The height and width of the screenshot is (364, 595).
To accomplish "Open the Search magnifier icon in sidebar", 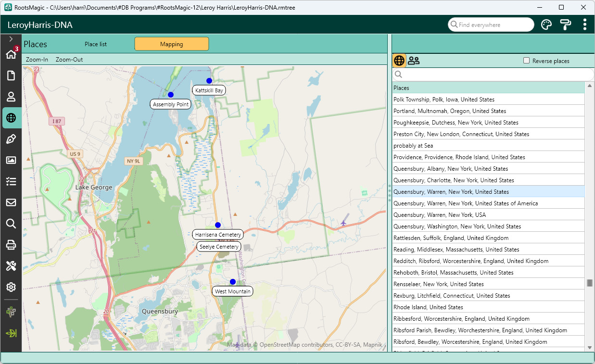I will tap(11, 224).
